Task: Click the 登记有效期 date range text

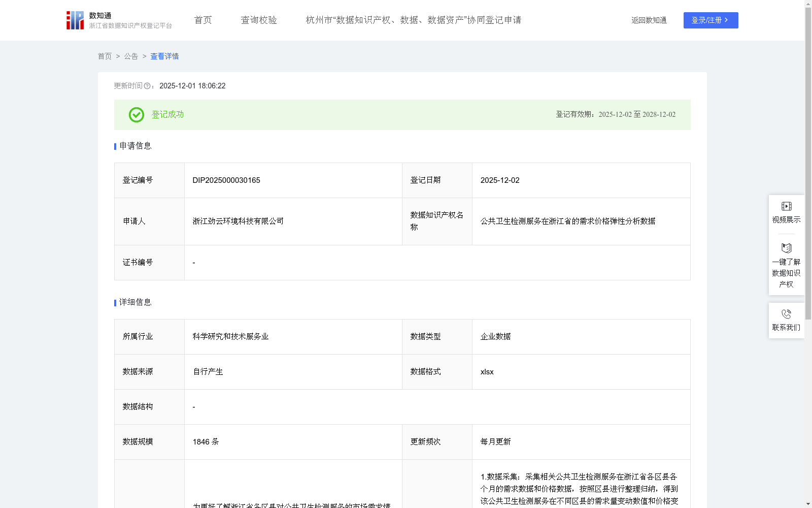Action: 616,115
